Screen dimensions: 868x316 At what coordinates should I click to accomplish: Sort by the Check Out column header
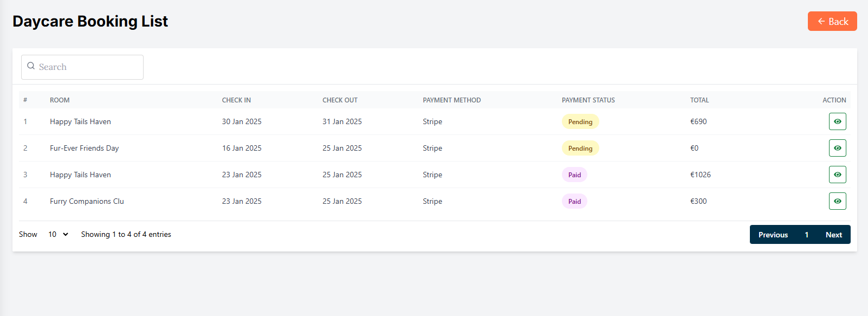[340, 100]
